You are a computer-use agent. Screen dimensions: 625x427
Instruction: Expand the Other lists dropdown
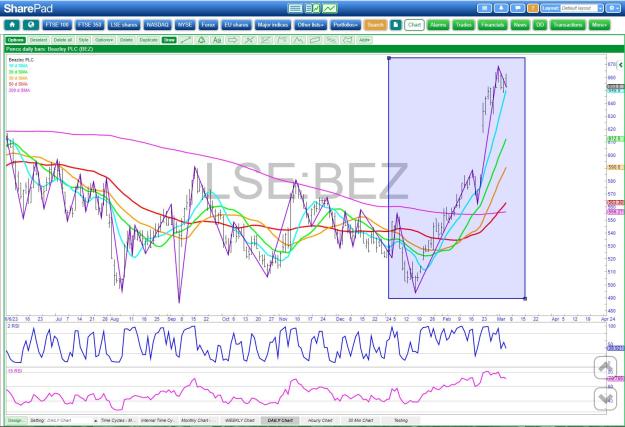coord(311,25)
